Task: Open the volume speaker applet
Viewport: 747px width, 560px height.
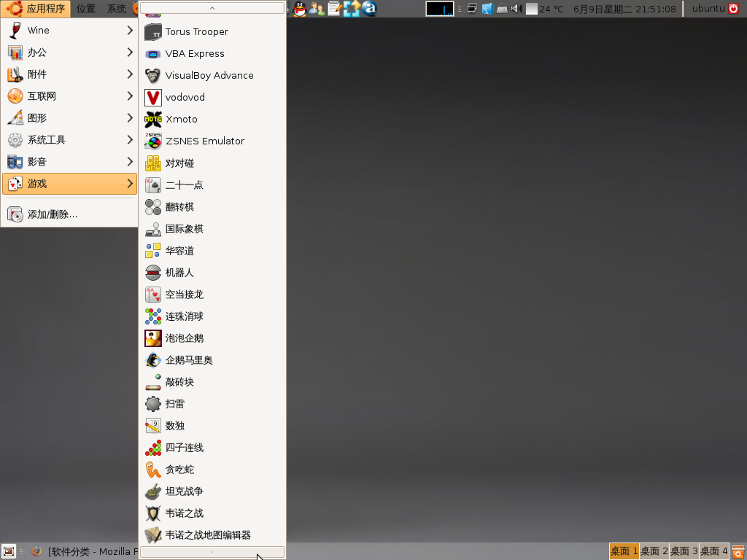Action: pos(516,9)
